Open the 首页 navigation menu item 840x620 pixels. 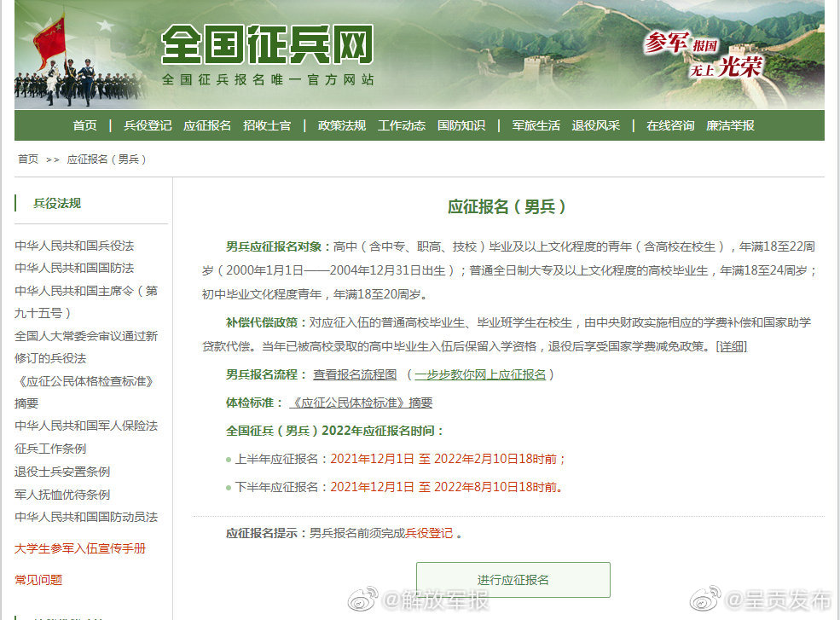(x=84, y=125)
